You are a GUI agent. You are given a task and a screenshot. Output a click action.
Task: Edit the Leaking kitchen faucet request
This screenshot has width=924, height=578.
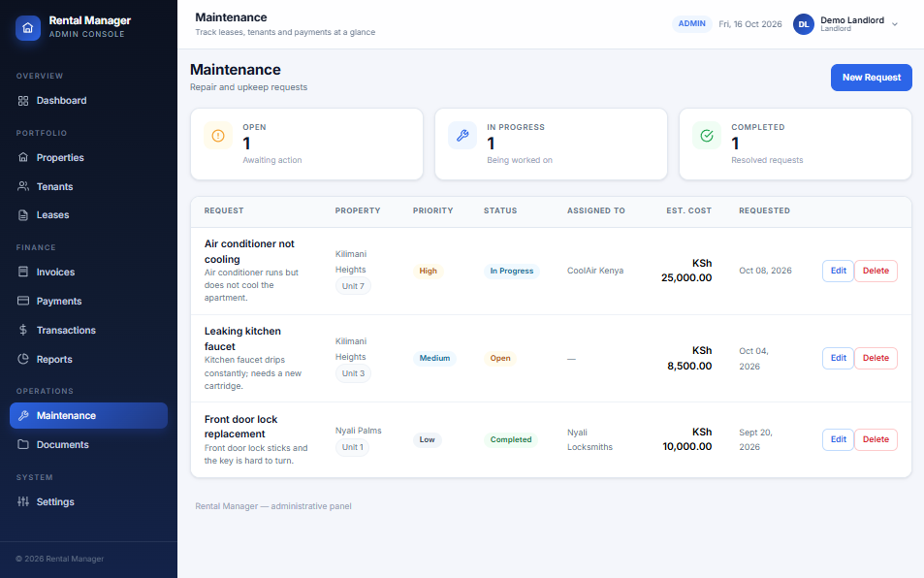point(838,358)
